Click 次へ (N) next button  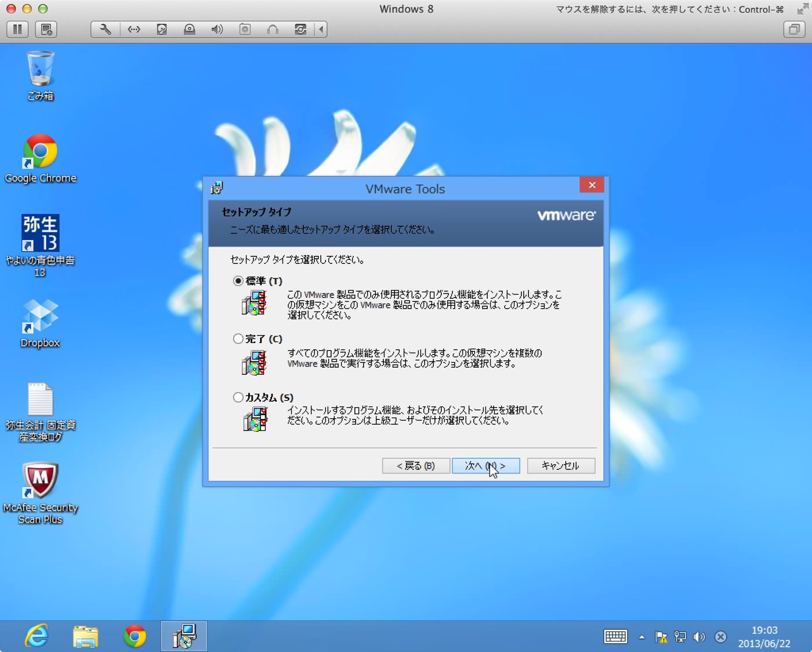pyautogui.click(x=485, y=466)
